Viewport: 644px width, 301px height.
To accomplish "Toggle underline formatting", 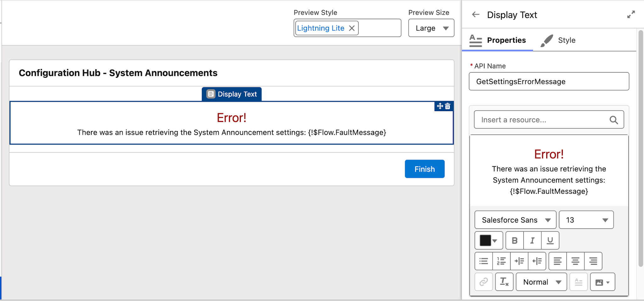I will 550,240.
